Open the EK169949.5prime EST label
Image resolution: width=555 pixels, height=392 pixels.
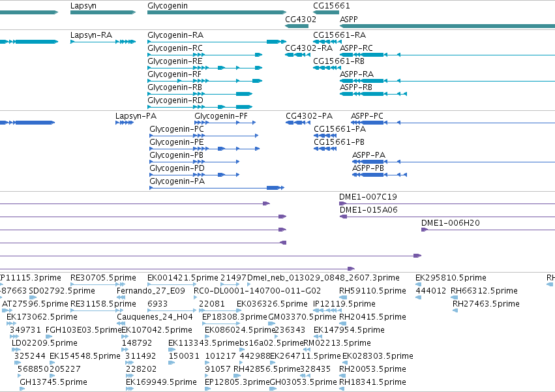pyautogui.click(x=161, y=383)
